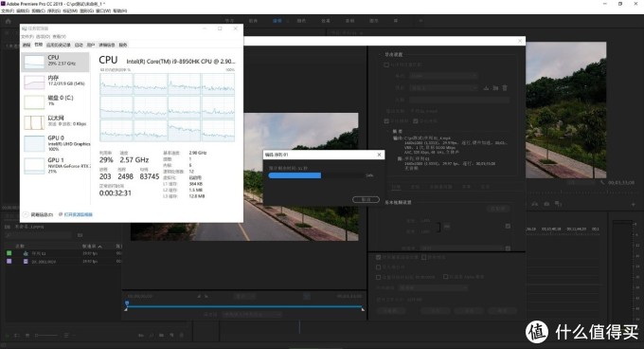644x349 pixels.
Task: Sort Project panel by 帧速率 column arrow
Action: click(x=99, y=247)
